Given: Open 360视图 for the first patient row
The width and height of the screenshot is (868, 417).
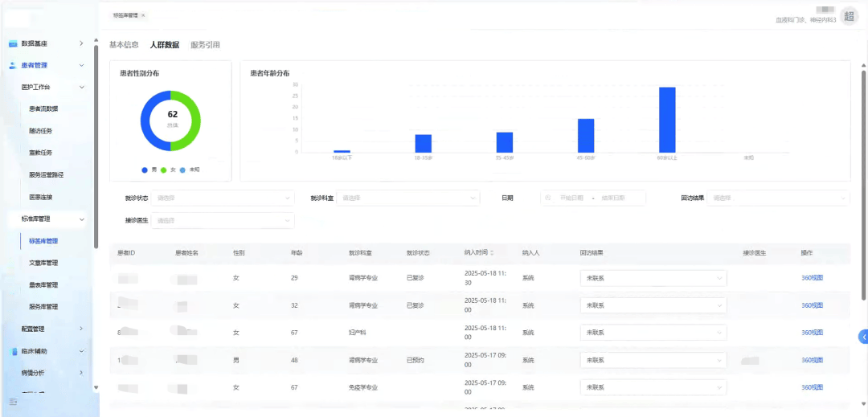Looking at the screenshot, I should tap(812, 278).
